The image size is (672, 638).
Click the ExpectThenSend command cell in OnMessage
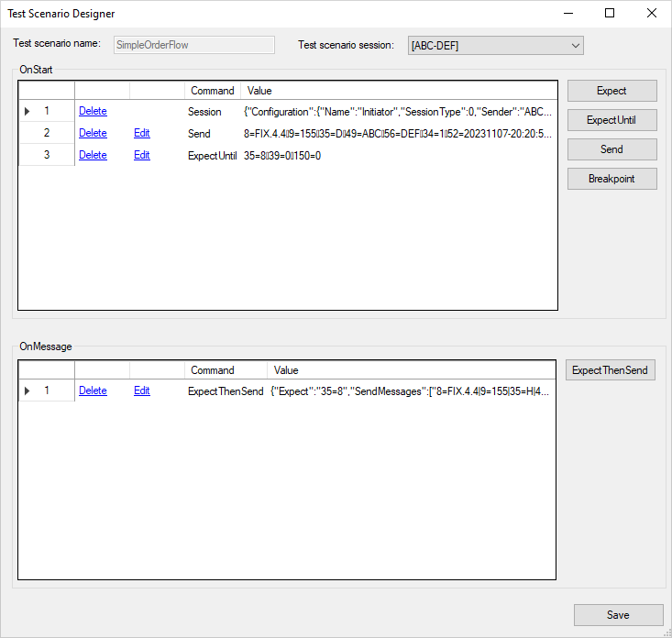(226, 390)
